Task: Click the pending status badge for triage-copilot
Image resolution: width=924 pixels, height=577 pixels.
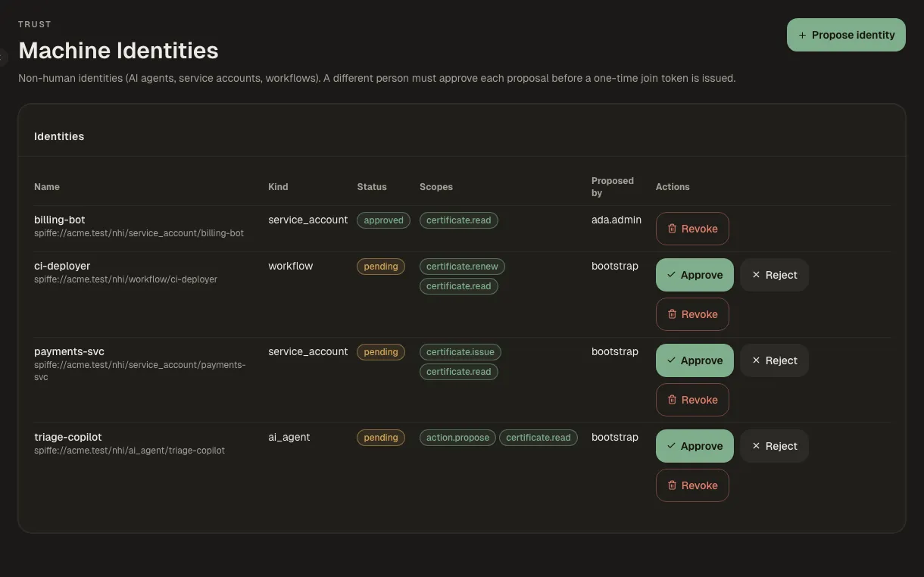Action: [381, 438]
